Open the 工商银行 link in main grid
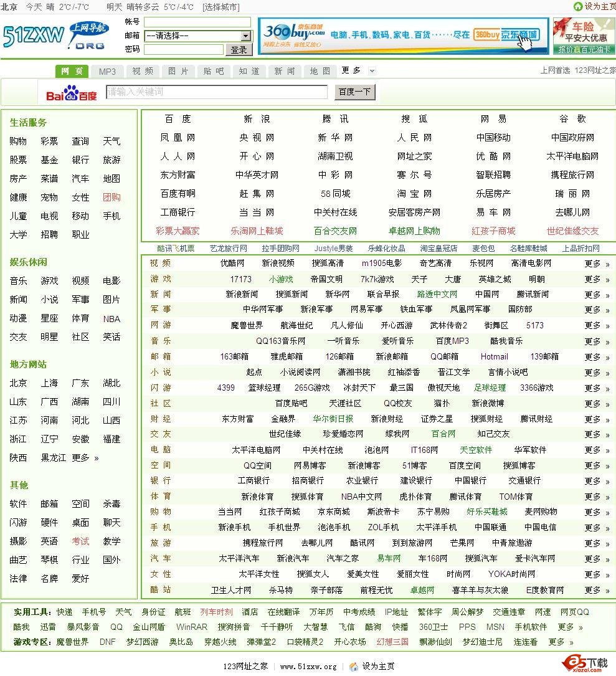616x676 pixels. tap(178, 212)
